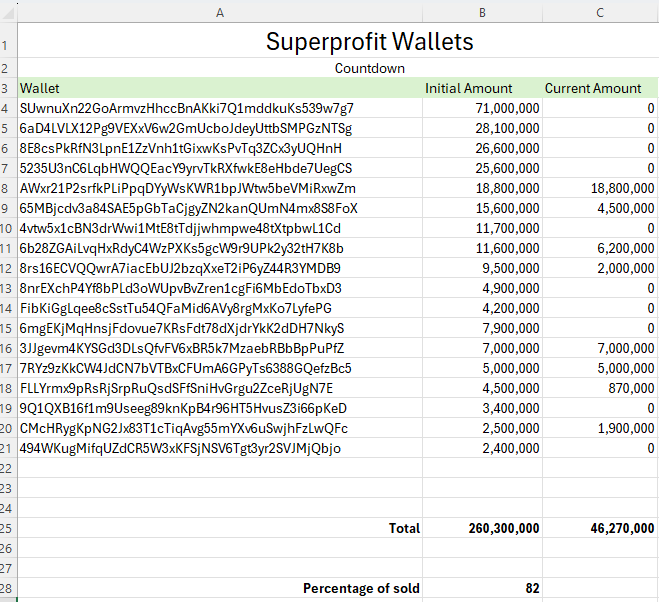Screen dimensions: 659x602
Task: Select current amount 1,900,000
Action: click(600, 428)
